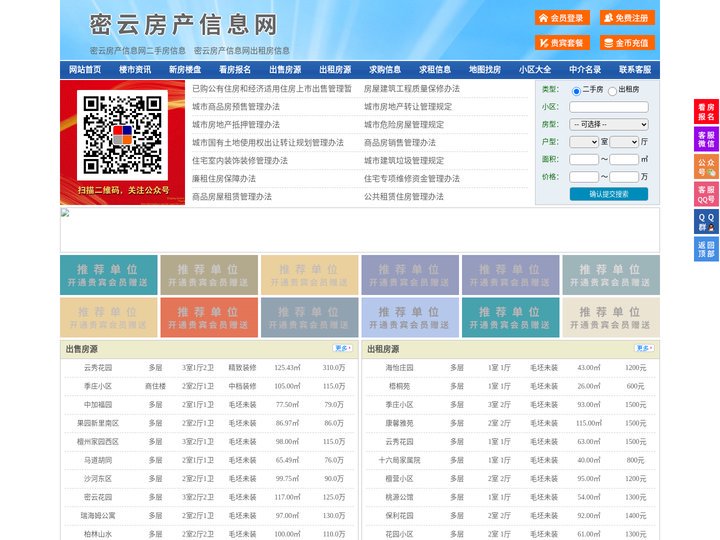The image size is (720, 540).
Task: Click 更多 in the 出租房源 panel header
Action: click(x=644, y=349)
